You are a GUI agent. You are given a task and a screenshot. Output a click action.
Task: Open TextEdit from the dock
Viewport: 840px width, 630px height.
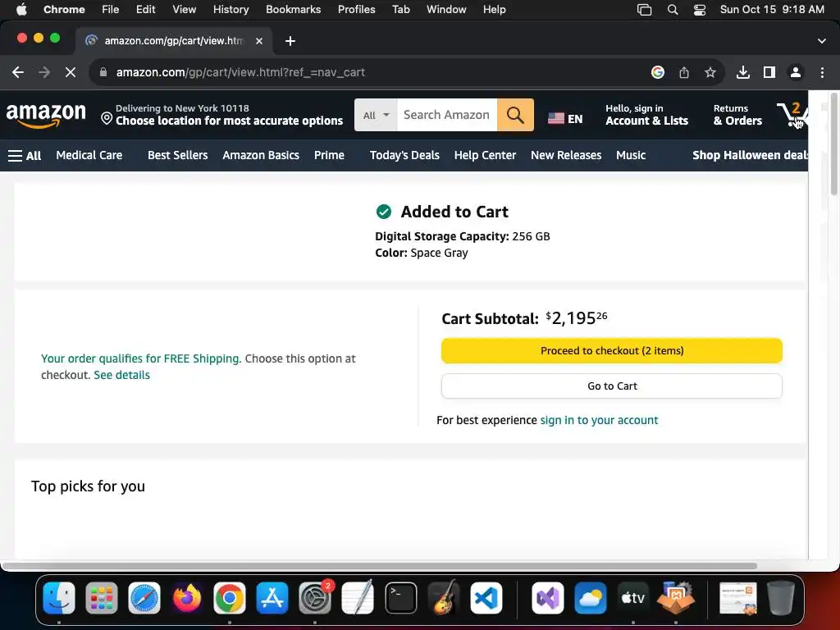pyautogui.click(x=358, y=598)
